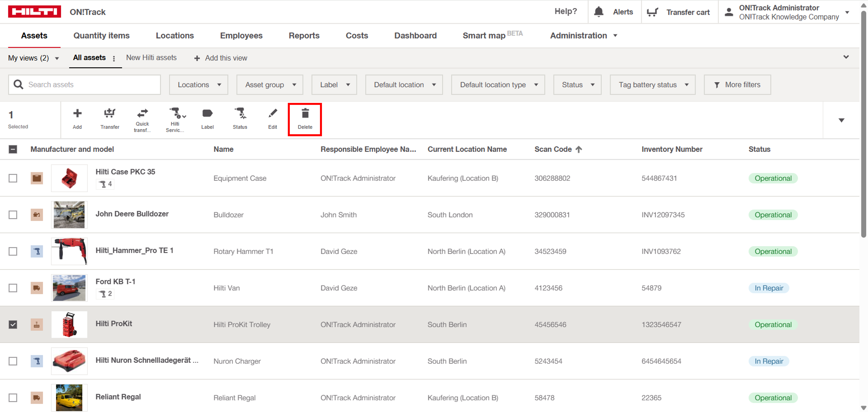Click the funnel icon in More filters

click(x=717, y=85)
